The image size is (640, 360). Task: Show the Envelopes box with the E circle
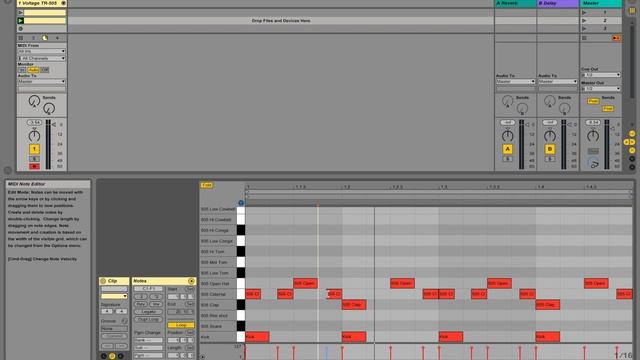[x=120, y=356]
